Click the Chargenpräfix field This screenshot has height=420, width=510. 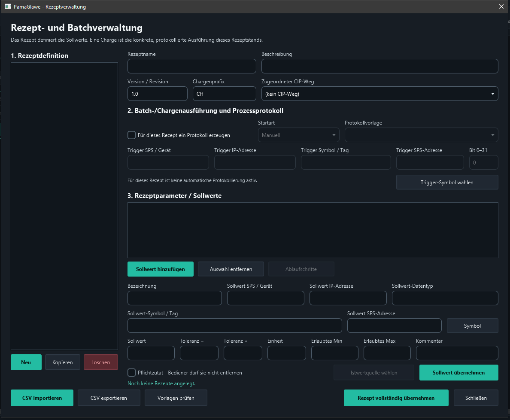pos(225,94)
